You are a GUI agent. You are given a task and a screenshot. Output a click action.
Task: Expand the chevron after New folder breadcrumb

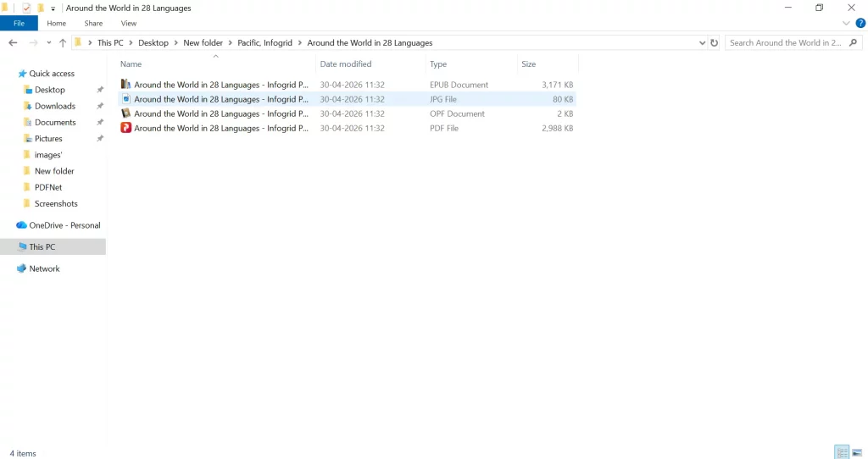231,42
